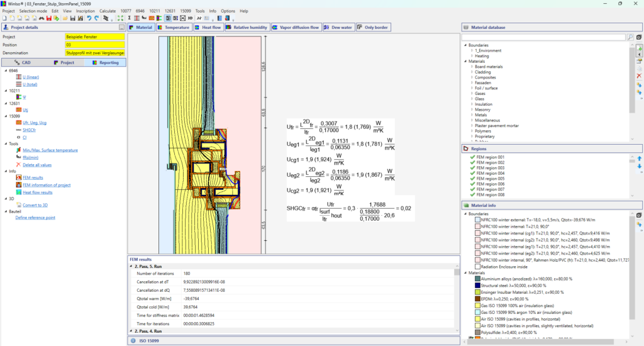Expand the Heating boundaries node
Image resolution: width=644 pixels, height=346 pixels.
[472, 56]
